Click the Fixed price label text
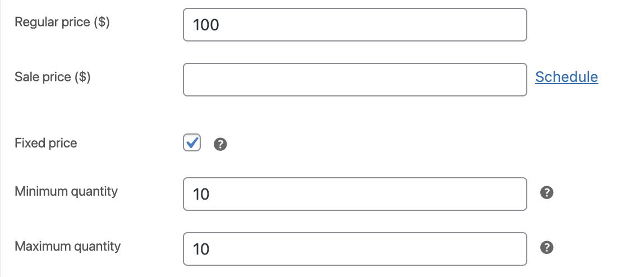644x277 pixels. (45, 143)
